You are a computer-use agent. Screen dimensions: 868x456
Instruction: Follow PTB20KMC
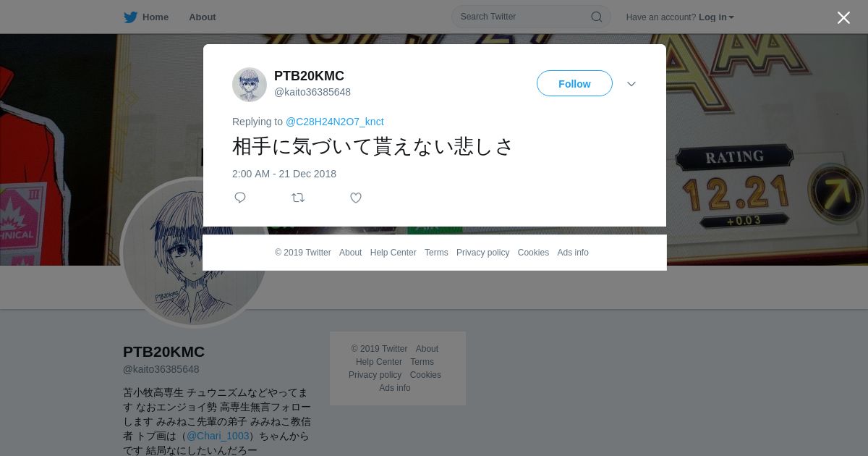pos(574,83)
